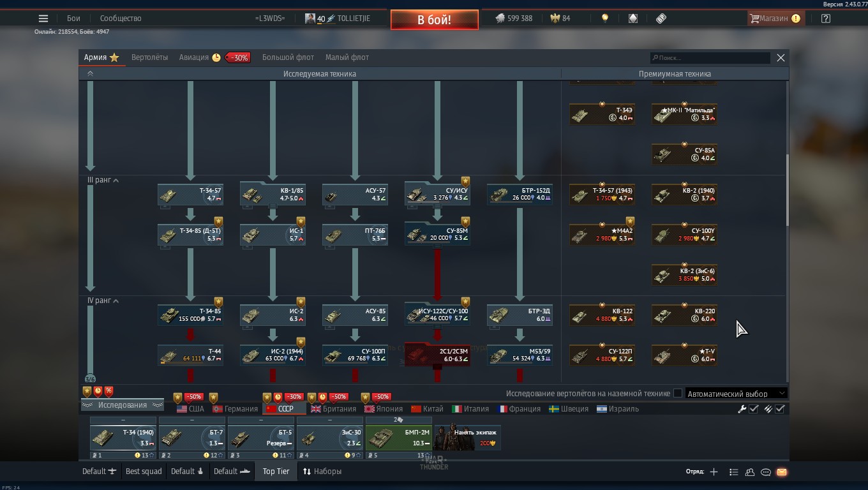
Task: Click the double-chevron collapse at tree header
Action: pos(90,74)
